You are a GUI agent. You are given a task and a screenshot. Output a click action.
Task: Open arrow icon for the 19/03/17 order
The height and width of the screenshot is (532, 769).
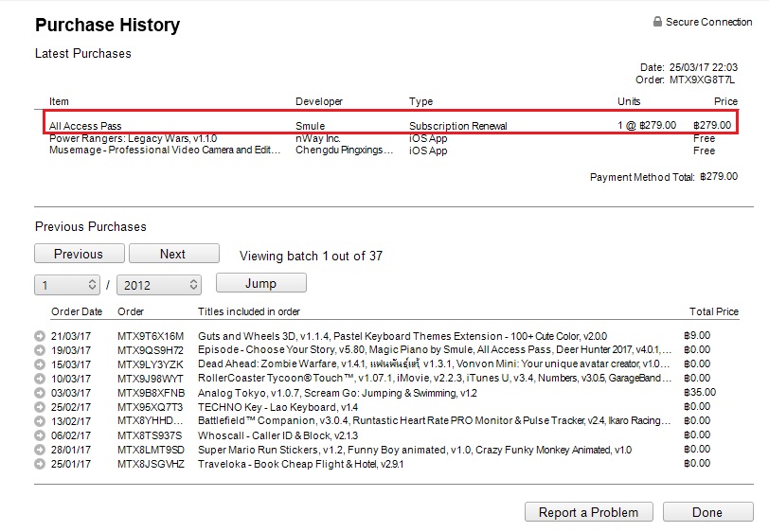point(40,350)
